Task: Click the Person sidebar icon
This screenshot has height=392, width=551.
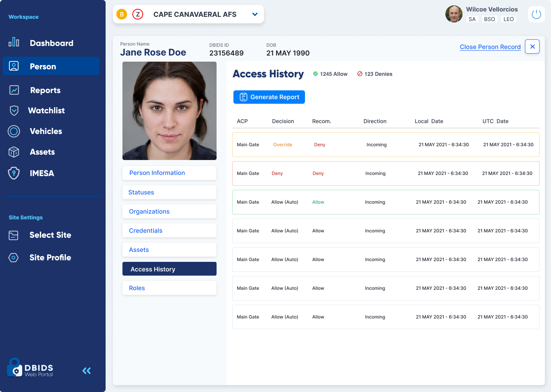Action: tap(14, 66)
